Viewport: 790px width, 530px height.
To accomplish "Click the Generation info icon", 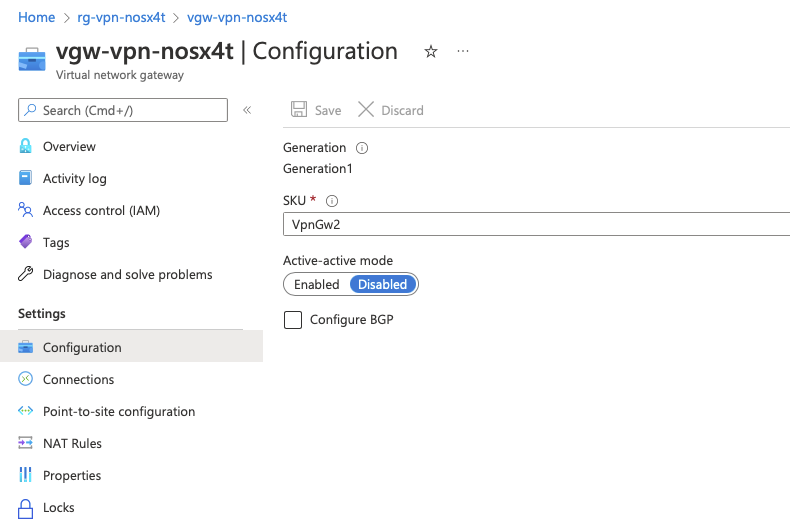I will [x=362, y=148].
